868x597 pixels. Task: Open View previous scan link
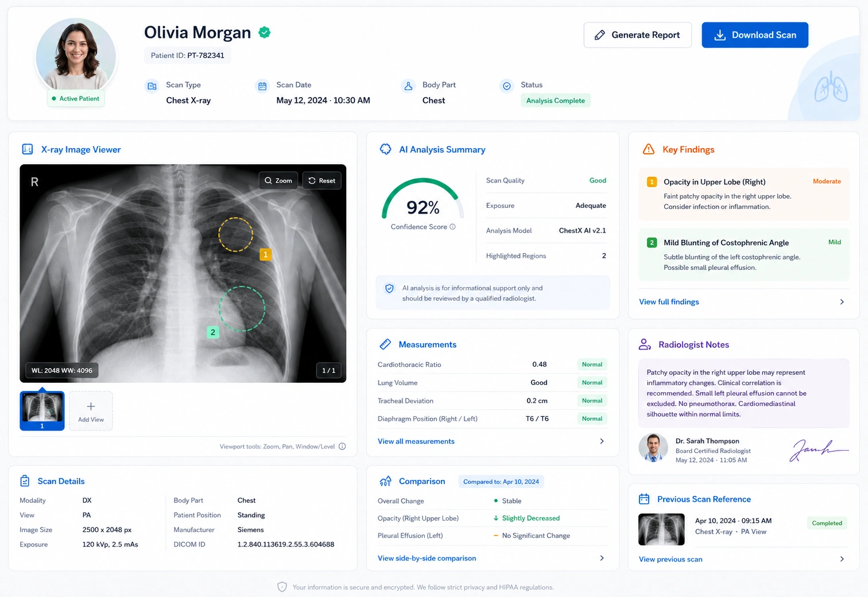point(671,559)
